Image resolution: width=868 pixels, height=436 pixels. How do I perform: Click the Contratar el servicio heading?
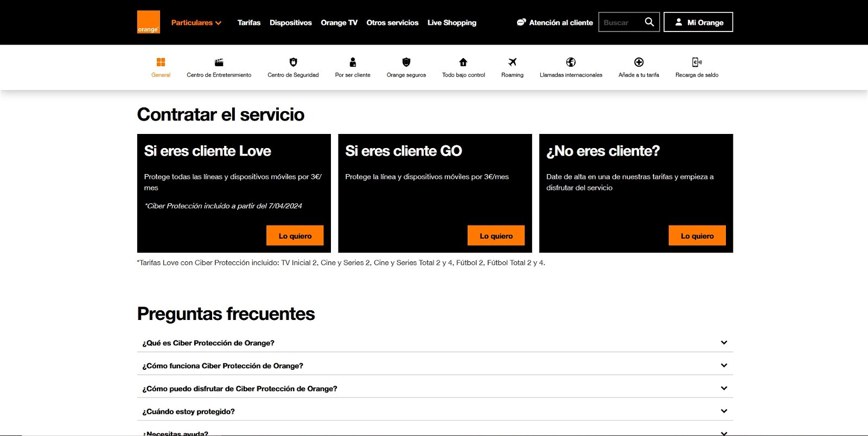[221, 114]
